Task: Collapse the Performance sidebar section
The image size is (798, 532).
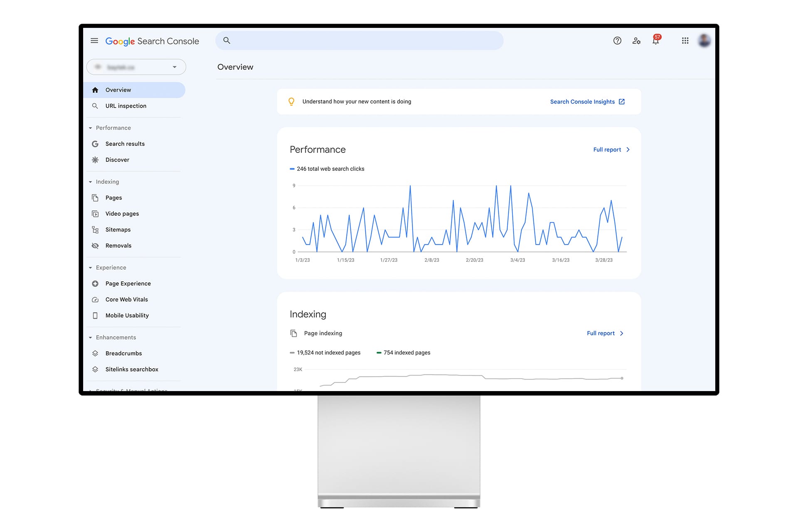Action: 90,128
